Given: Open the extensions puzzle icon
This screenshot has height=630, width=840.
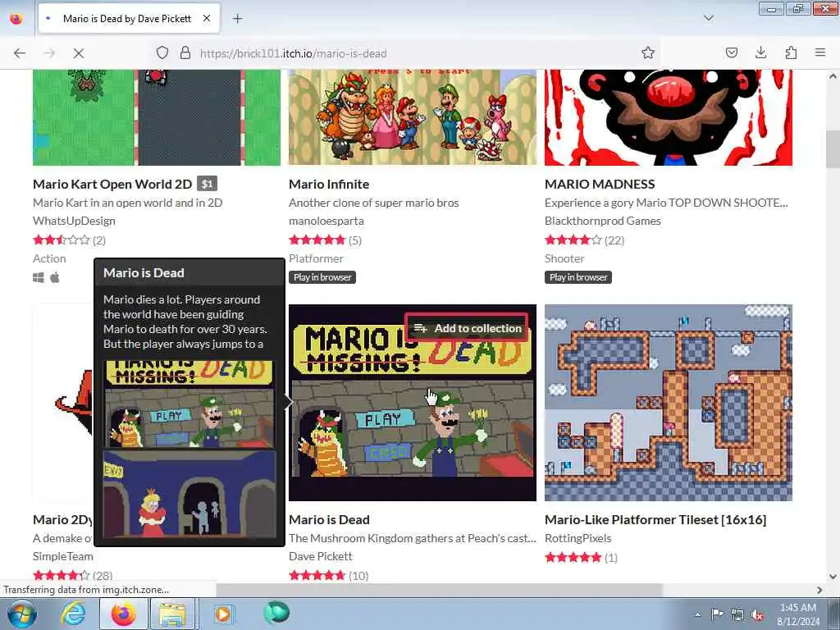Looking at the screenshot, I should pos(791,52).
